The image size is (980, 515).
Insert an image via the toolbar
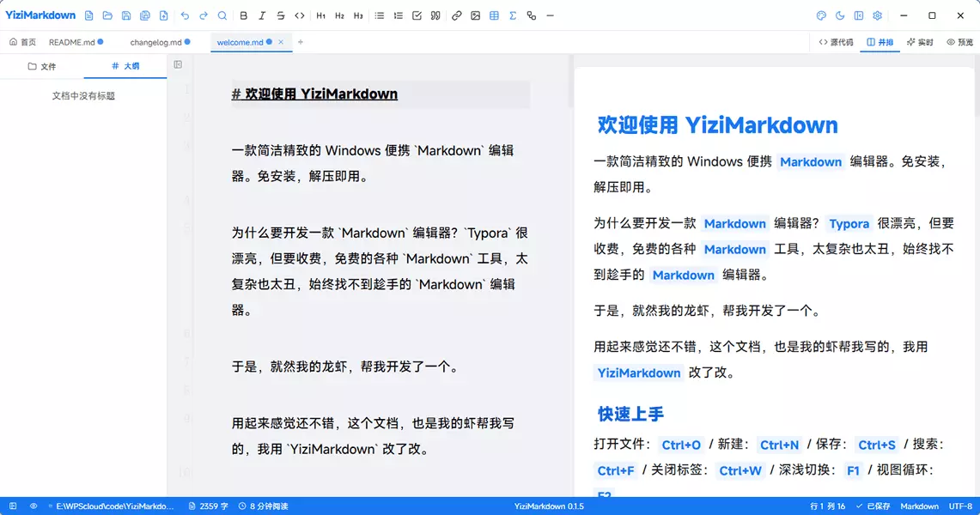475,15
